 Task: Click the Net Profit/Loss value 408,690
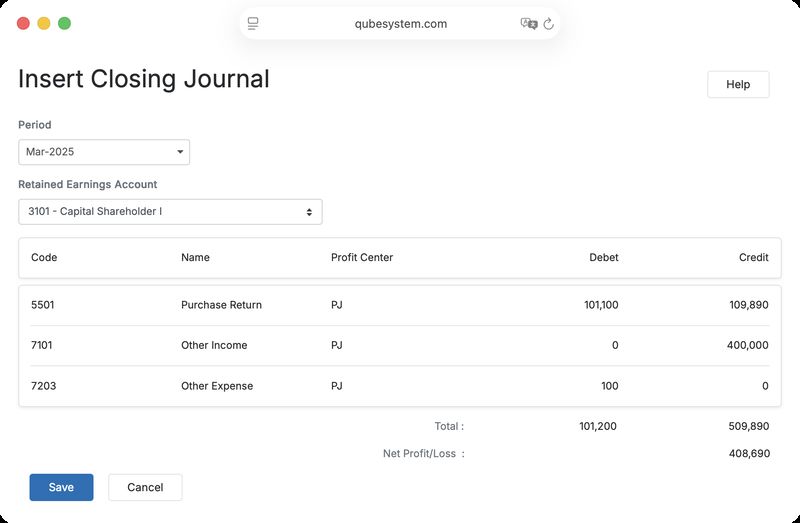[749, 453]
